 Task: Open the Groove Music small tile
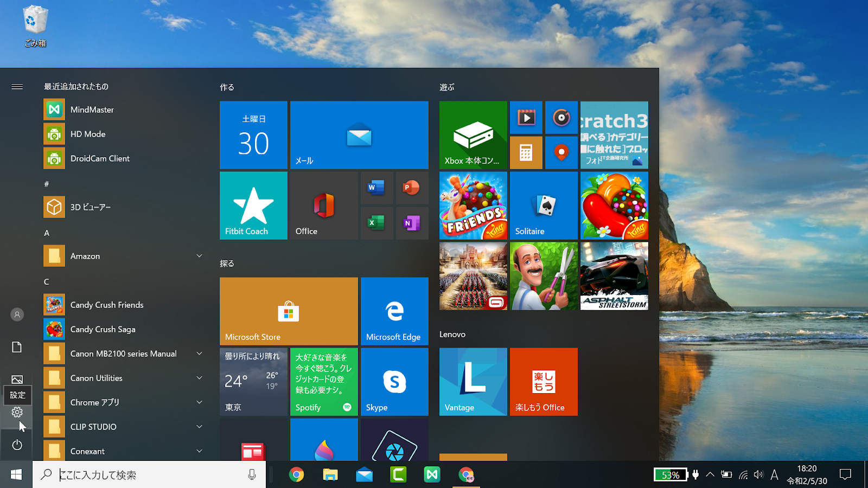coord(561,118)
